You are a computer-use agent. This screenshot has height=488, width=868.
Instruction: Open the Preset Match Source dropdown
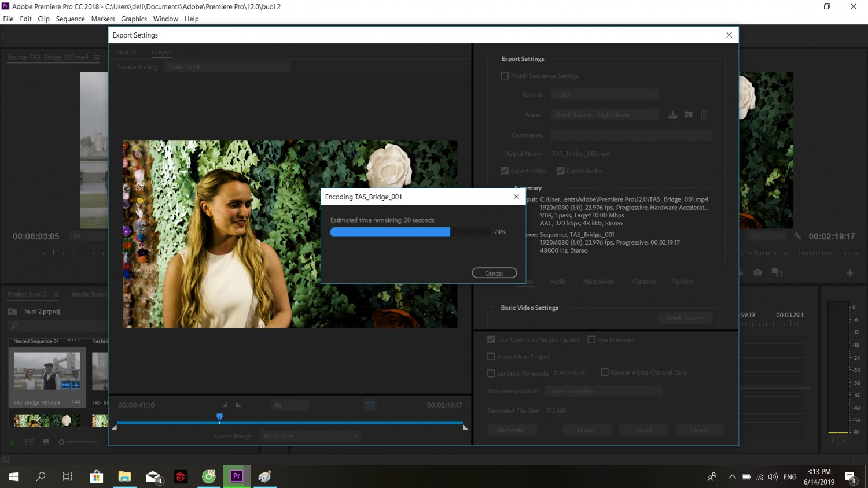click(x=605, y=114)
